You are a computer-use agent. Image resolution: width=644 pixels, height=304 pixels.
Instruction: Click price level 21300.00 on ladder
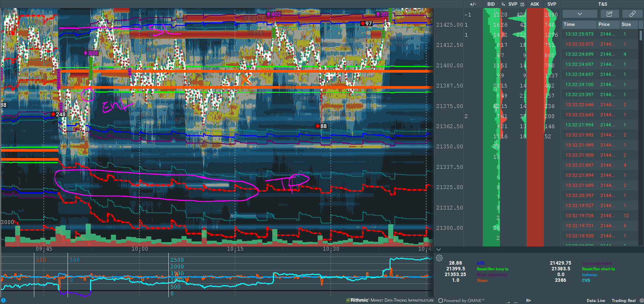[449, 228]
